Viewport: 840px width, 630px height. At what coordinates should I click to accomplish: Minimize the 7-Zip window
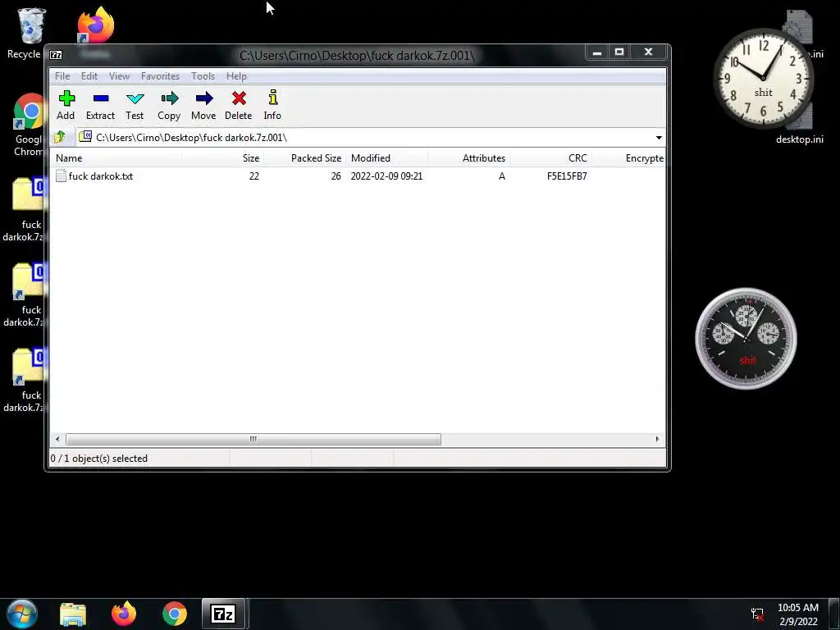point(597,52)
